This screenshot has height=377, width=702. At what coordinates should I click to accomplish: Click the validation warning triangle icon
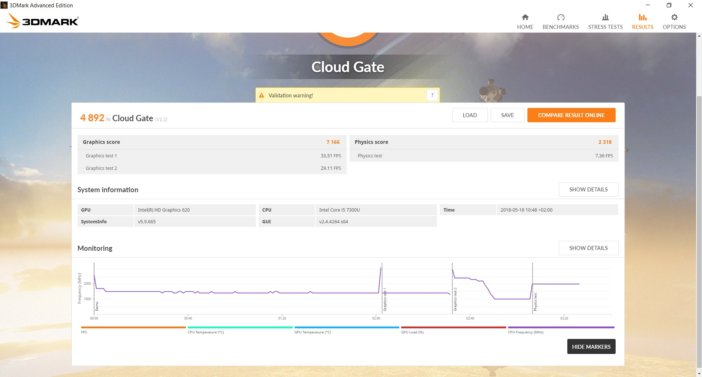pos(261,95)
